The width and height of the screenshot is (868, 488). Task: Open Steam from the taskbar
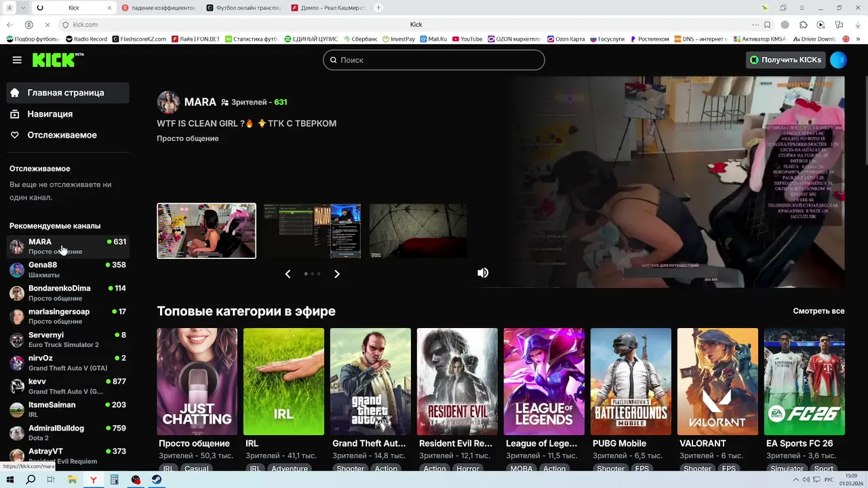(x=156, y=479)
